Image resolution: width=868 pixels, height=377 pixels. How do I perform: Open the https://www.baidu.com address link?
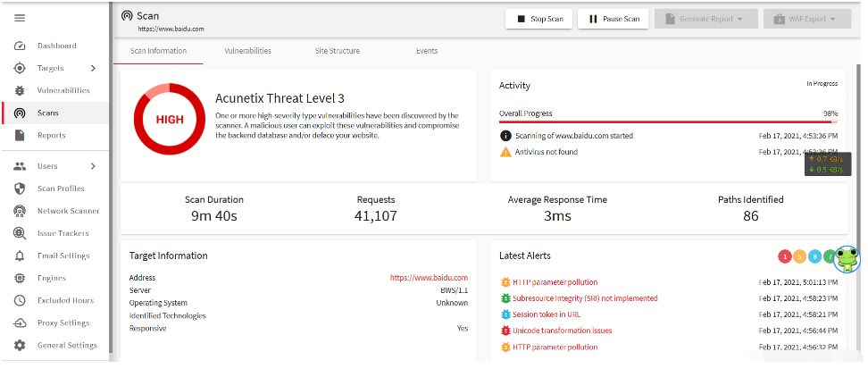pyautogui.click(x=429, y=278)
